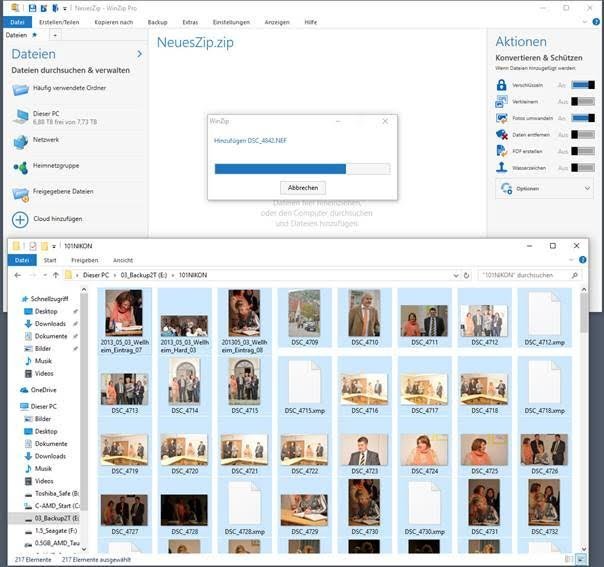
Task: Open WinZip Hilfe tab
Action: point(310,22)
